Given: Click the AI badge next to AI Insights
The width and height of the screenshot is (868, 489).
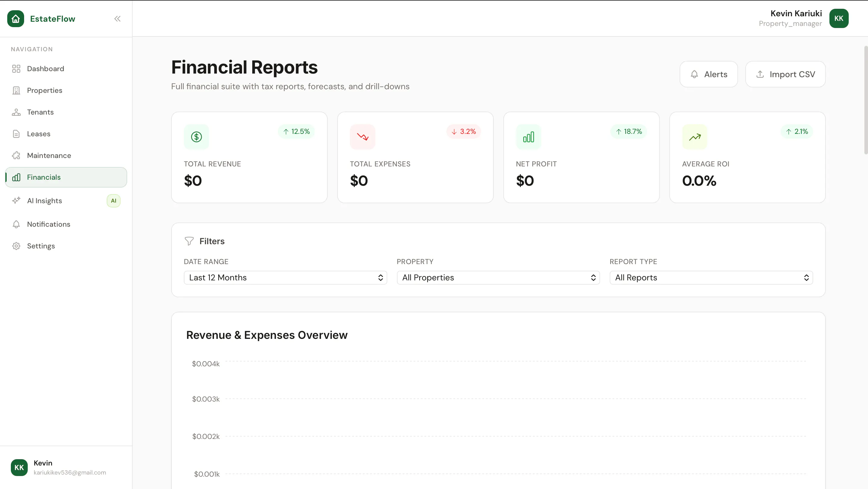Looking at the screenshot, I should pos(114,200).
